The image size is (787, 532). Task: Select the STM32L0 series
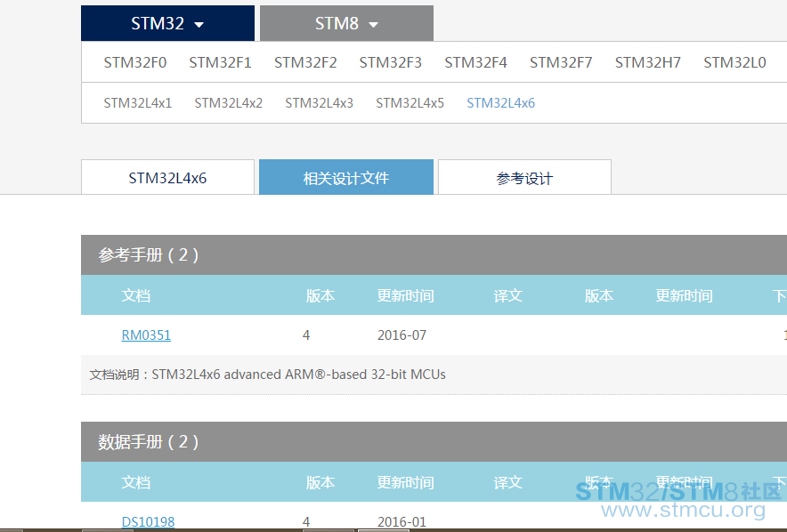pos(734,62)
